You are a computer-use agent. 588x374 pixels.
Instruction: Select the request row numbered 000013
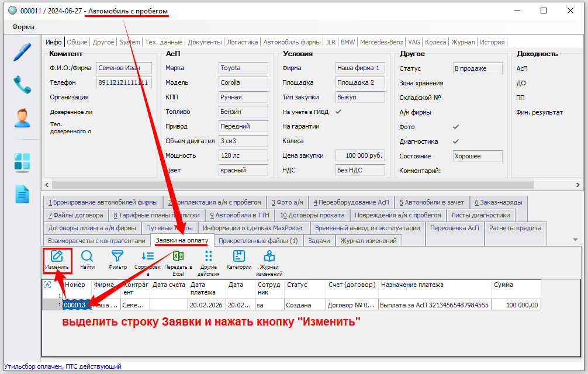pos(75,305)
